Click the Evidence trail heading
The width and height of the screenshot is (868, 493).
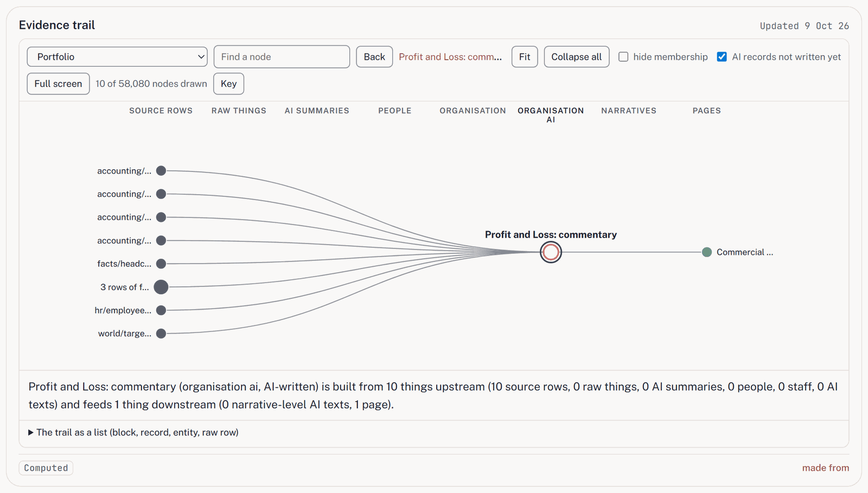[57, 25]
